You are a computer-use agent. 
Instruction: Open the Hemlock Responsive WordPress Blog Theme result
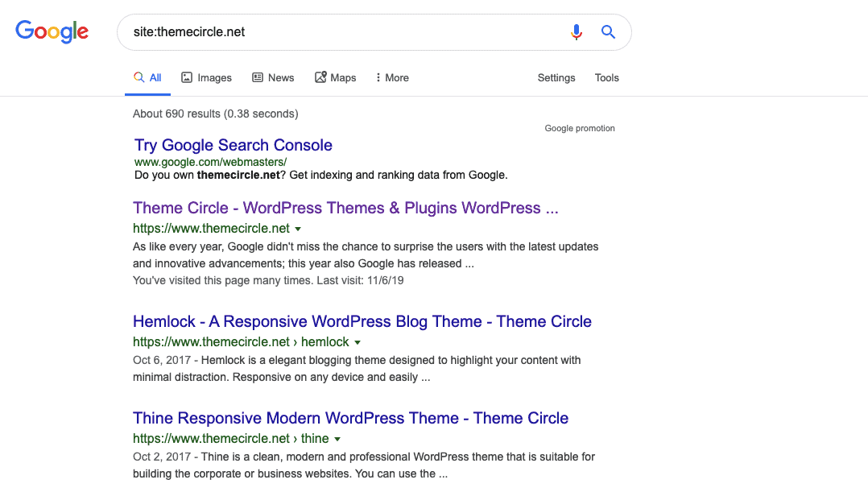pyautogui.click(x=362, y=321)
